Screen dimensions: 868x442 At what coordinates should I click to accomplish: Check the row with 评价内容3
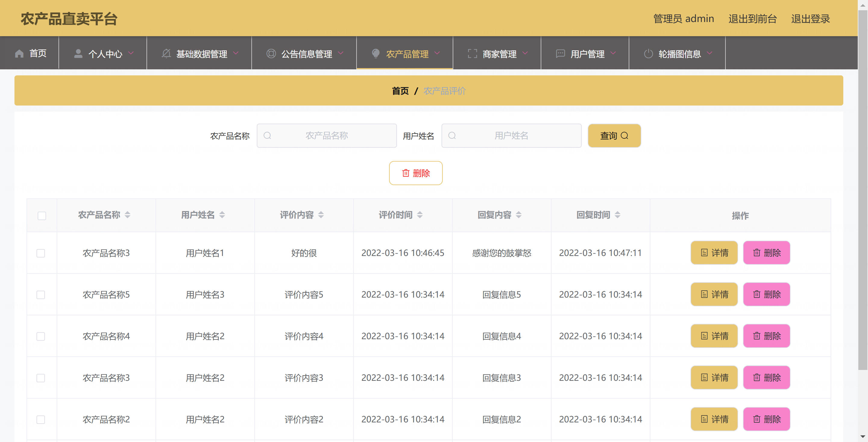point(41,378)
